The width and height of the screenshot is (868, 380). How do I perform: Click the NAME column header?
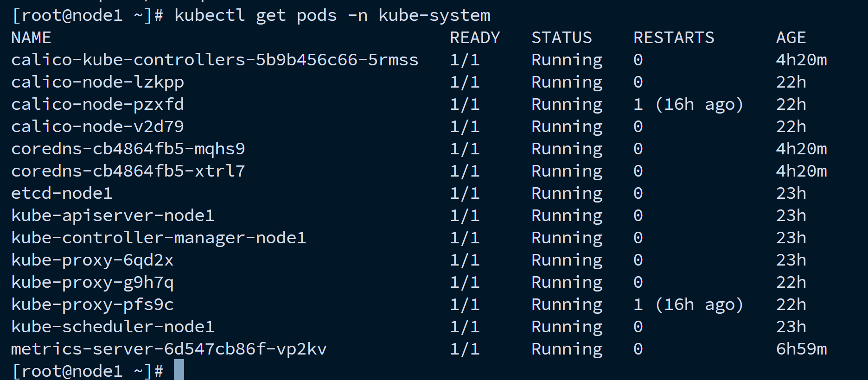[31, 38]
